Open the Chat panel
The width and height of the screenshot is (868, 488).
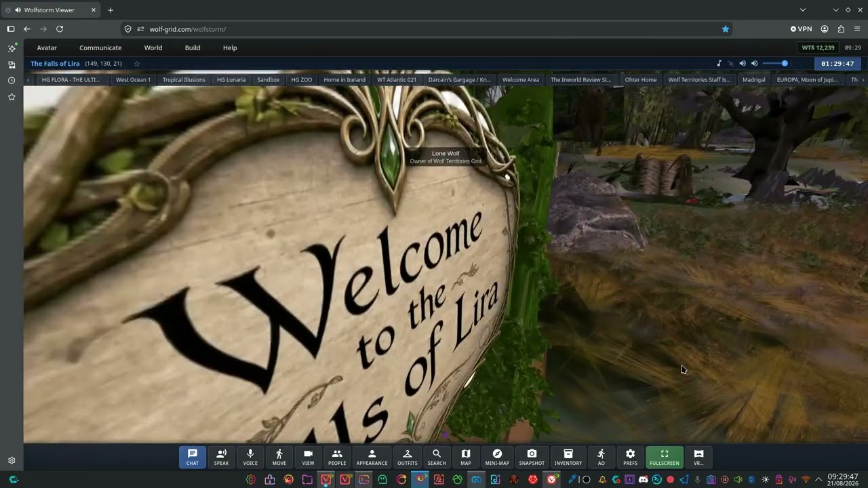pyautogui.click(x=193, y=457)
